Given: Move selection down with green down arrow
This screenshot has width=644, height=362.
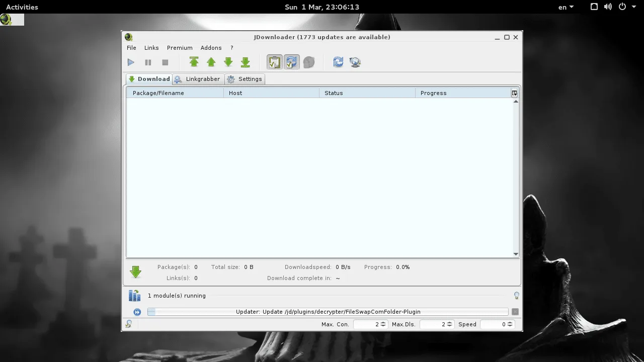Looking at the screenshot, I should point(228,62).
